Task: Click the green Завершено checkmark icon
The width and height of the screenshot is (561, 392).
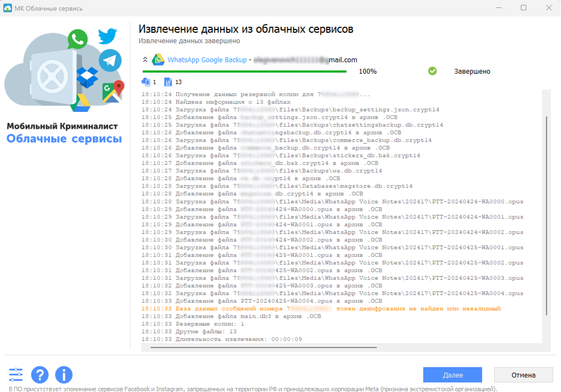Action: click(x=432, y=71)
